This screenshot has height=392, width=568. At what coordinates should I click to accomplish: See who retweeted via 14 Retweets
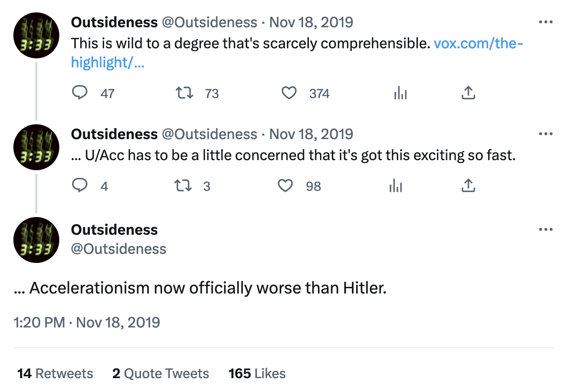[x=55, y=373]
